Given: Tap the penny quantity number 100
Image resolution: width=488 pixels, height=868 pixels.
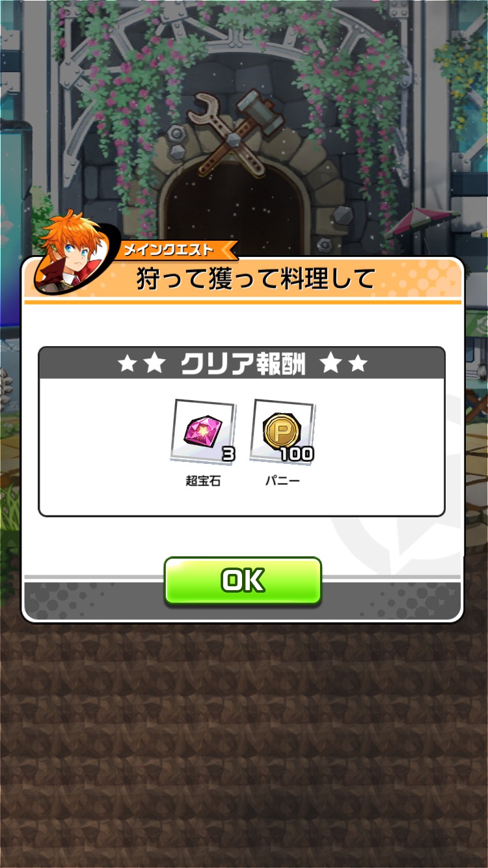Looking at the screenshot, I should coord(297,454).
